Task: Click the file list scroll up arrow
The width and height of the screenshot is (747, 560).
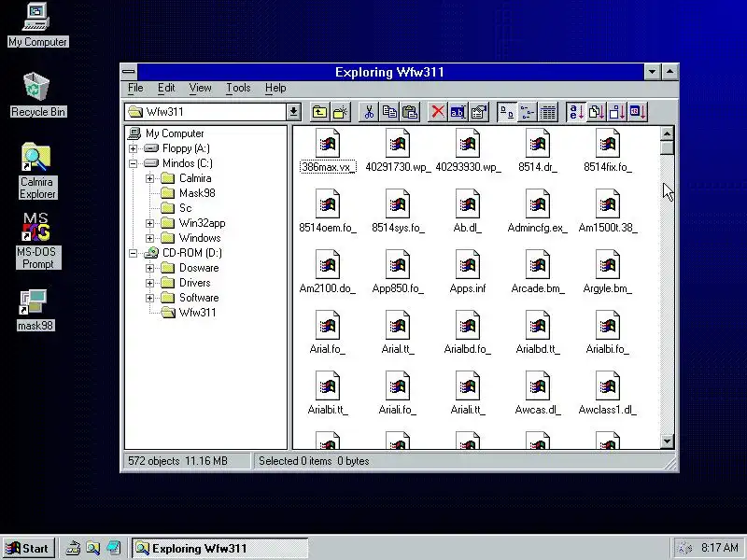Action: [x=667, y=133]
